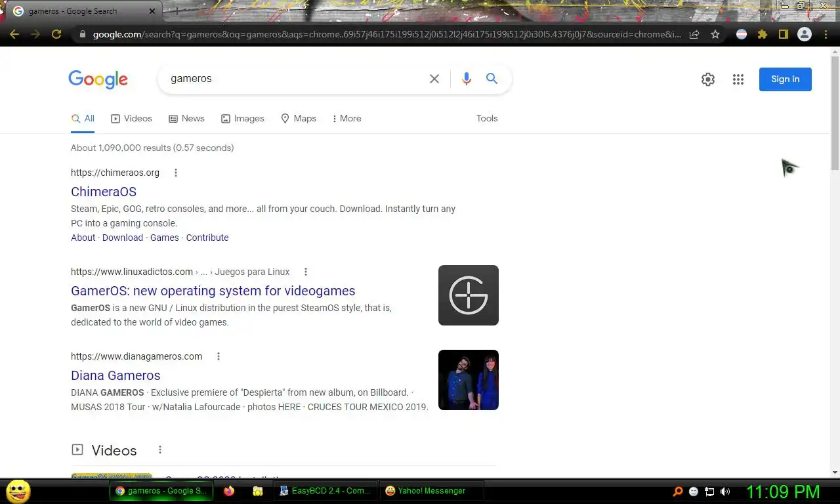Go back to the previous page
The height and width of the screenshot is (504, 840).
[x=14, y=34]
